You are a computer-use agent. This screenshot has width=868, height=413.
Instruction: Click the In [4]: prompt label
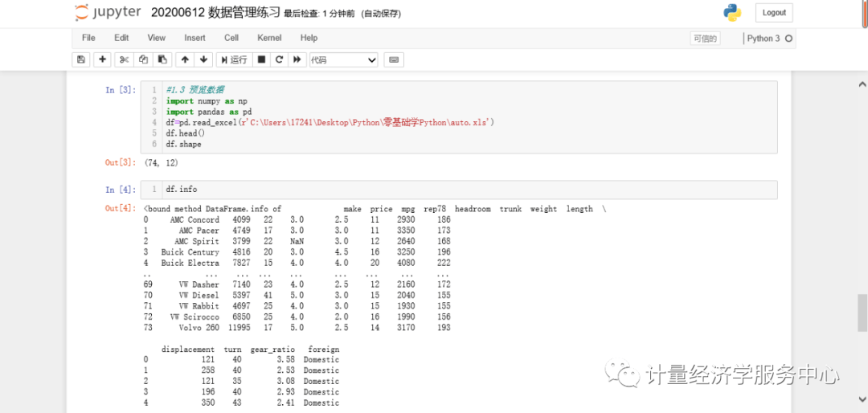pyautogui.click(x=121, y=190)
